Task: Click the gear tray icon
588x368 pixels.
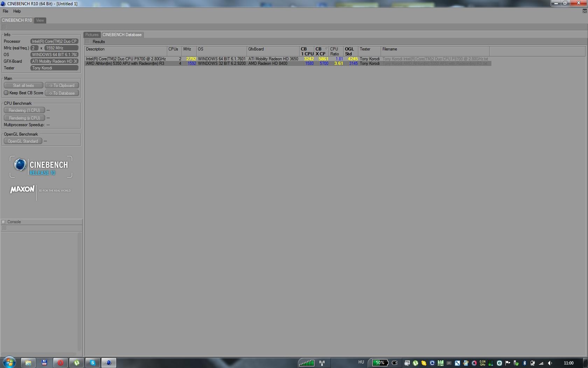Action: (474, 363)
